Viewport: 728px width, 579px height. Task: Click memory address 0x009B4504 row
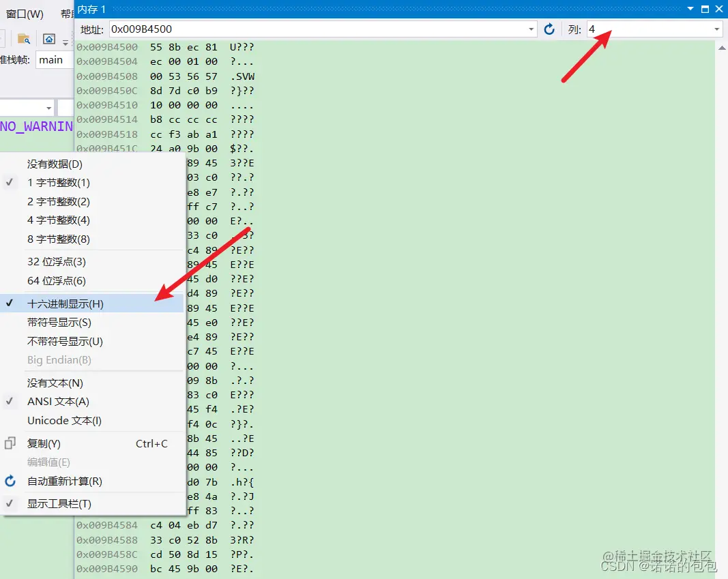click(107, 61)
